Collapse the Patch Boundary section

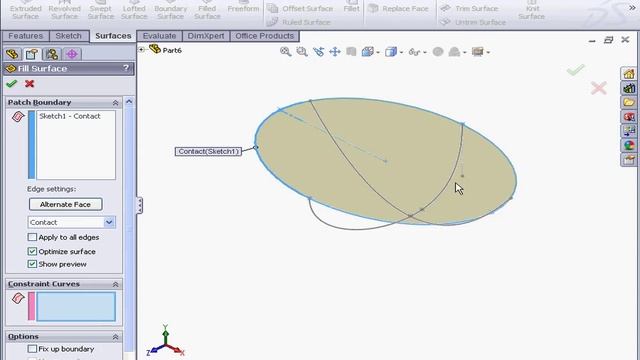[x=116, y=102]
